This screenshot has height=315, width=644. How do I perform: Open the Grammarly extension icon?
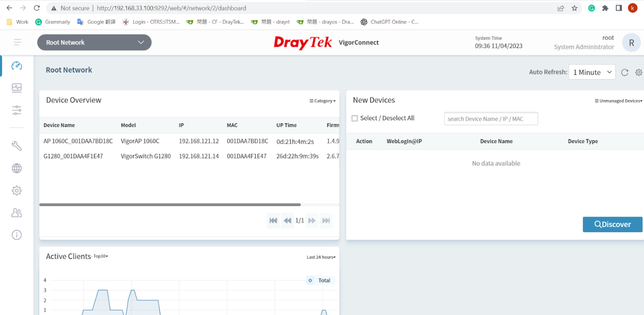592,8
